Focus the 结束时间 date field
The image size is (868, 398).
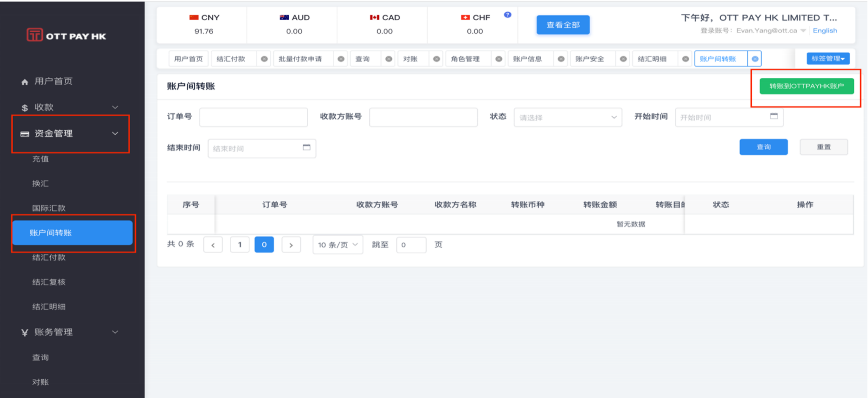pos(262,148)
